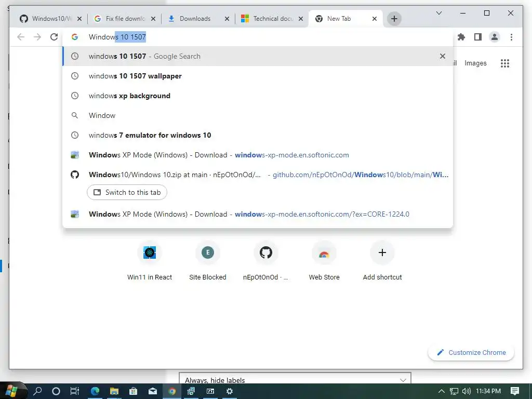Open Action Center notifications icon
Image resolution: width=532 pixels, height=399 pixels.
click(515, 391)
